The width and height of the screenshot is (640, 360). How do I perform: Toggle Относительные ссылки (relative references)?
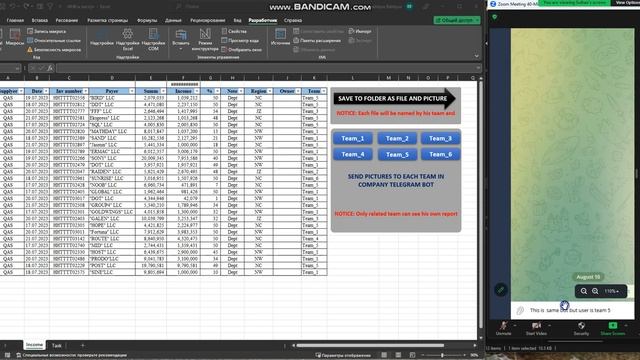[x=54, y=40]
